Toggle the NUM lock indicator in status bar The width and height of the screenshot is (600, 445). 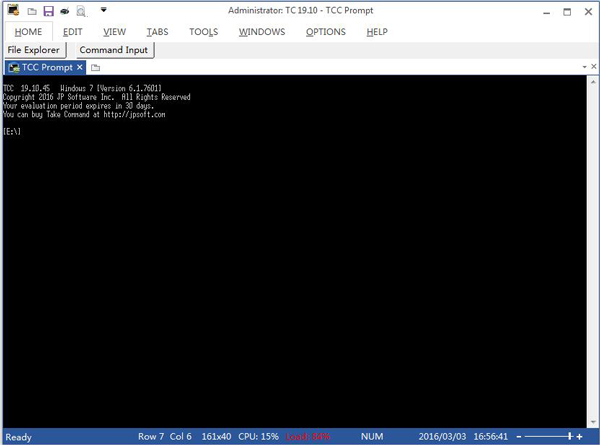372,437
